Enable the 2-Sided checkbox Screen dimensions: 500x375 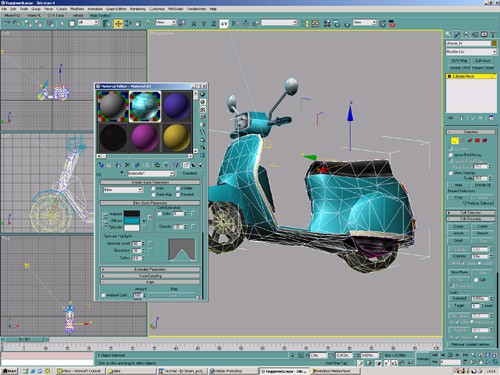(x=178, y=188)
